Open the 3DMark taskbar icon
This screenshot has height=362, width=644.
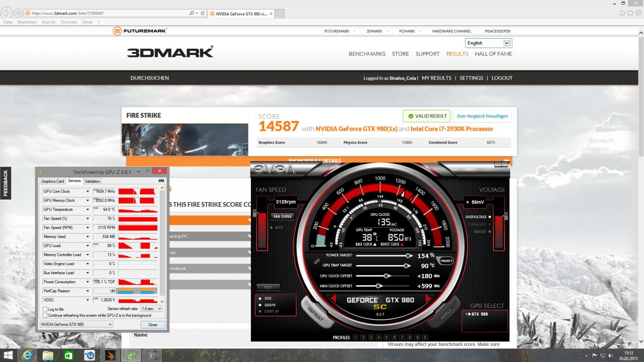click(110, 355)
